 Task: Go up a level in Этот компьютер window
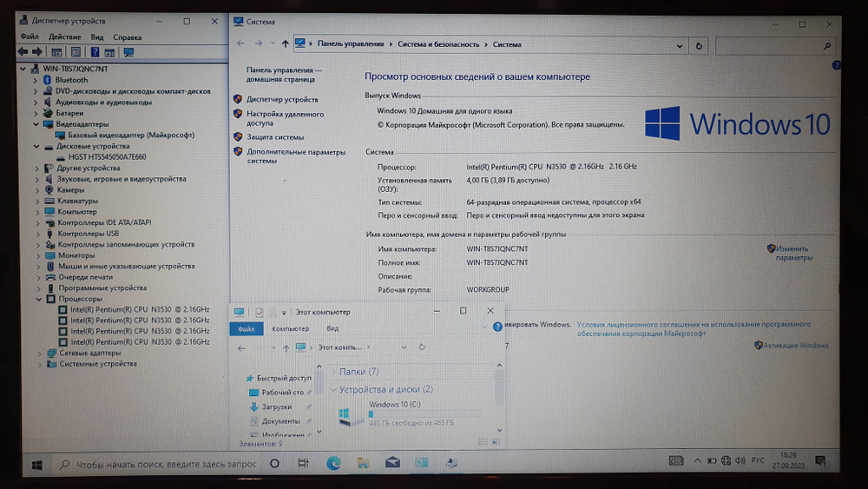286,347
